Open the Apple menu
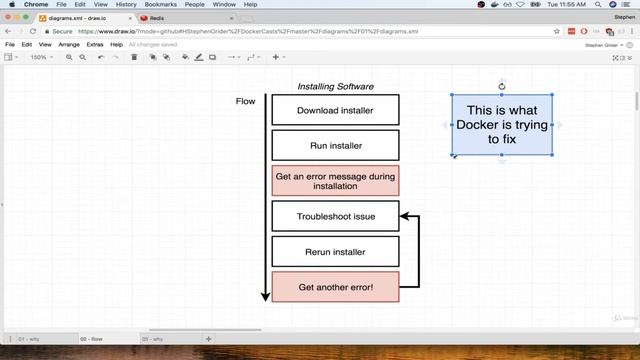This screenshot has height=360, width=640. coord(12,4)
